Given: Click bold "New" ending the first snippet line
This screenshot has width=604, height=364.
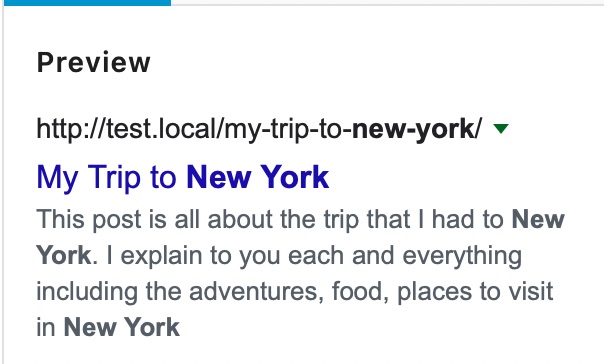Looking at the screenshot, I should coord(538,220).
